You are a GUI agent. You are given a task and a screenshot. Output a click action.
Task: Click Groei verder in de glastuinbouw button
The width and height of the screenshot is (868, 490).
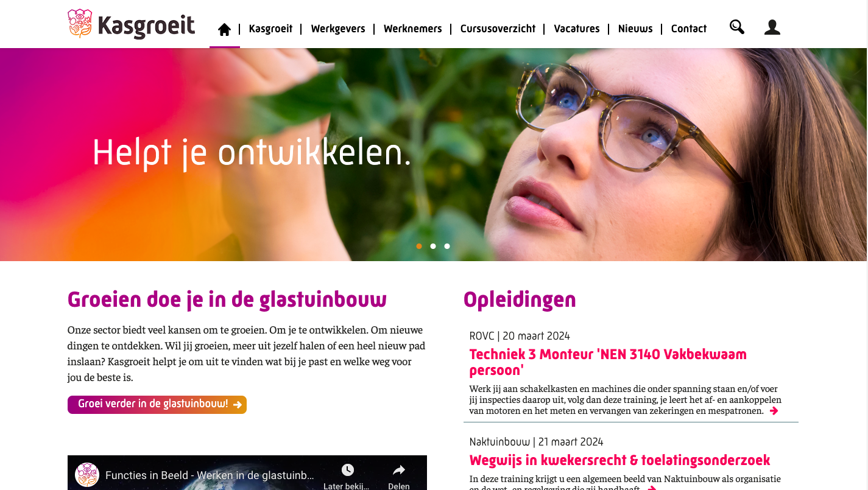click(x=157, y=404)
